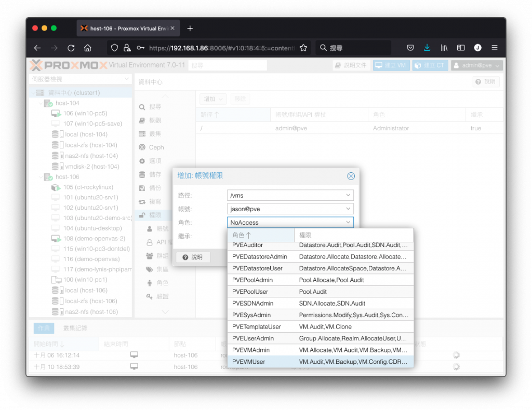
Task: Collapse the Datacenter cluster1 node
Action: [33, 92]
